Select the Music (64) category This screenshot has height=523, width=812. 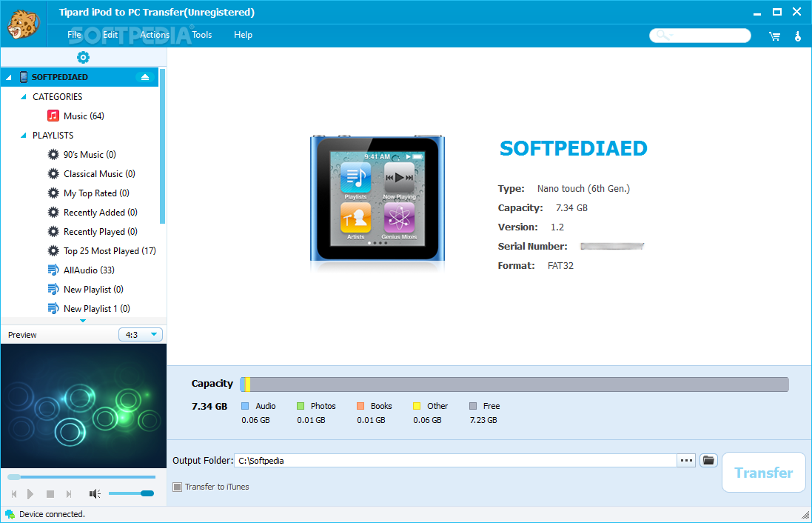click(x=84, y=116)
